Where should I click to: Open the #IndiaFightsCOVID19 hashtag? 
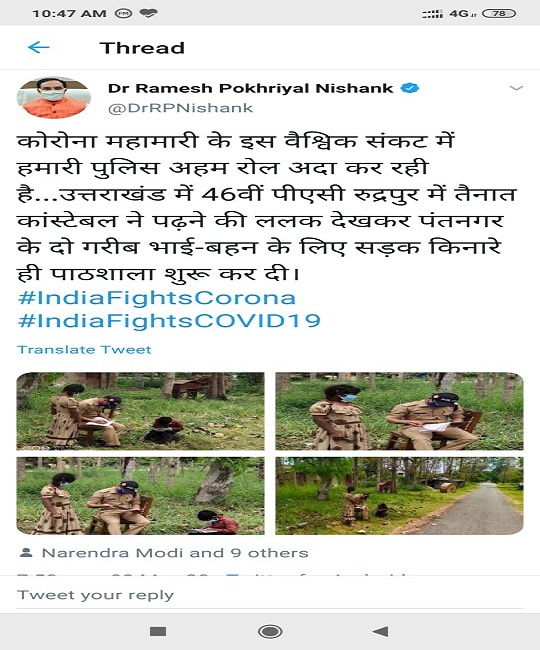pyautogui.click(x=169, y=321)
